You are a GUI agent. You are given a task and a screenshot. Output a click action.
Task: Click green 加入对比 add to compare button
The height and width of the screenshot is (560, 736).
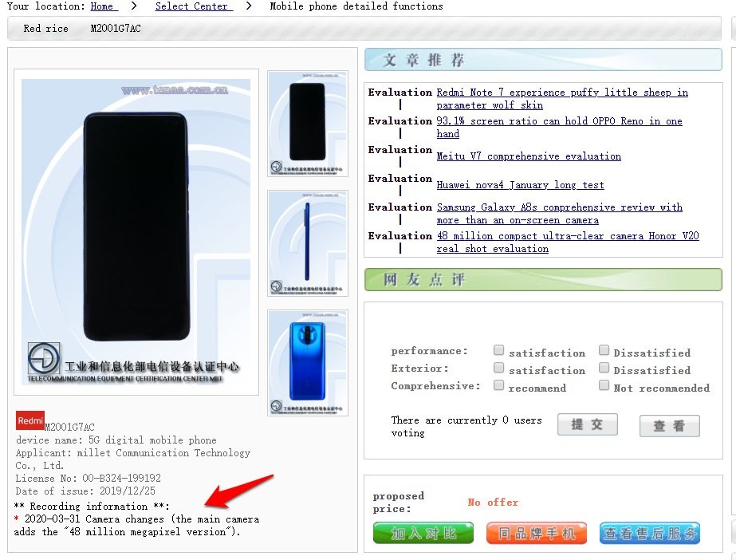(x=423, y=533)
